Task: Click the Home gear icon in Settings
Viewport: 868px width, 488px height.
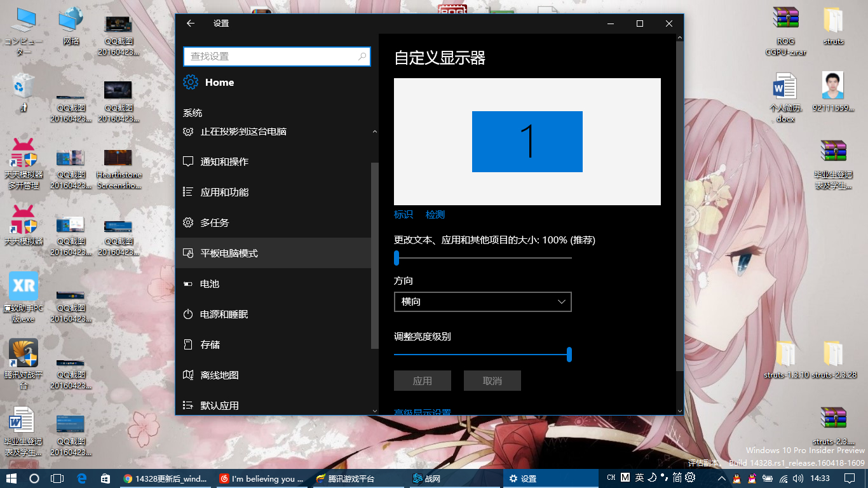Action: [x=191, y=82]
